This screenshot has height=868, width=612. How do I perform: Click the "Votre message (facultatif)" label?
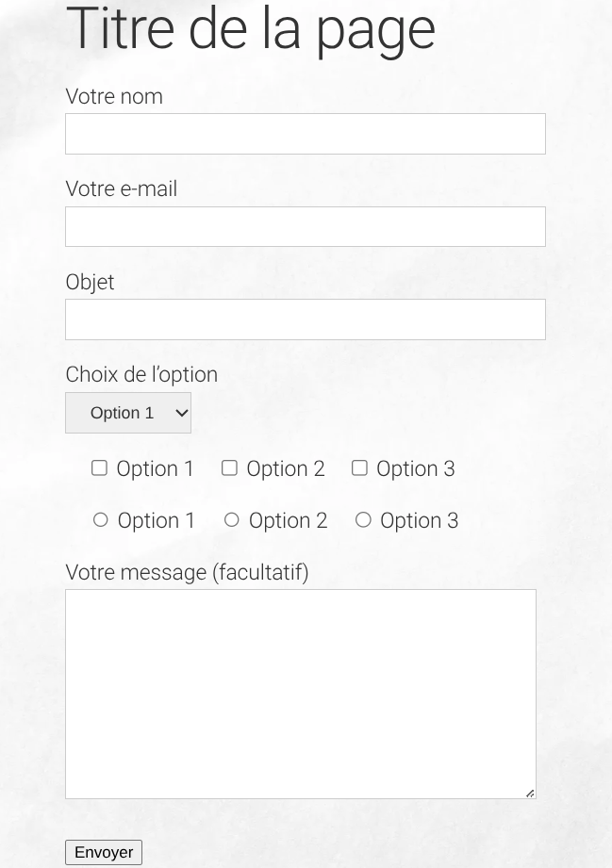pyautogui.click(x=187, y=572)
